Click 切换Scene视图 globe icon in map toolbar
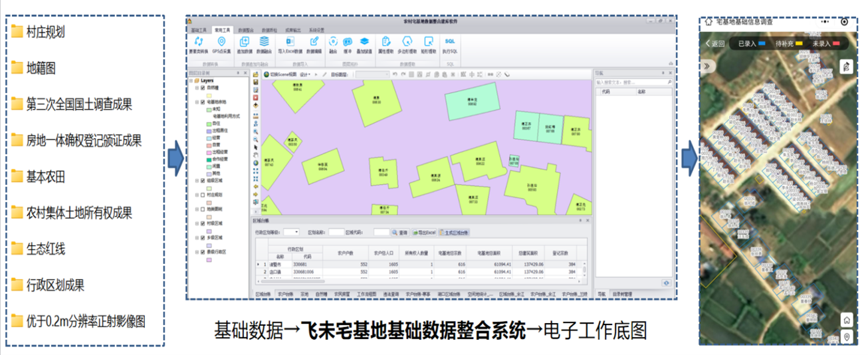868x355 pixels. click(267, 74)
